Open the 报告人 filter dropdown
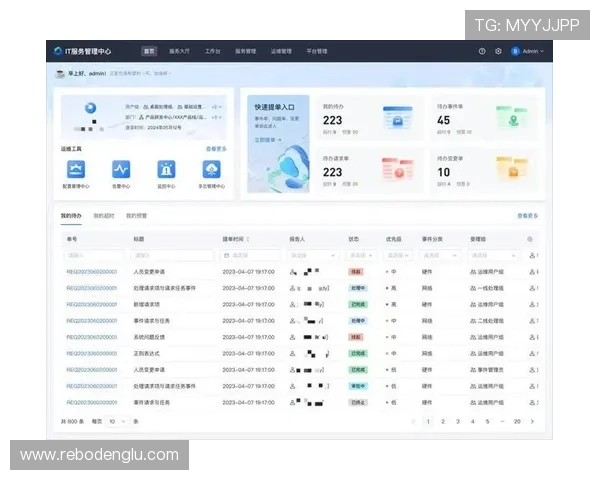 pyautogui.click(x=313, y=255)
